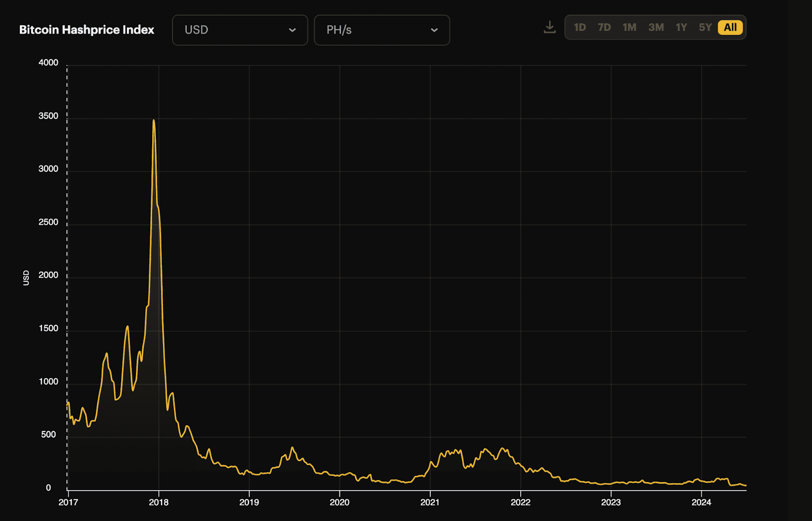Select the All time range

pyautogui.click(x=730, y=27)
